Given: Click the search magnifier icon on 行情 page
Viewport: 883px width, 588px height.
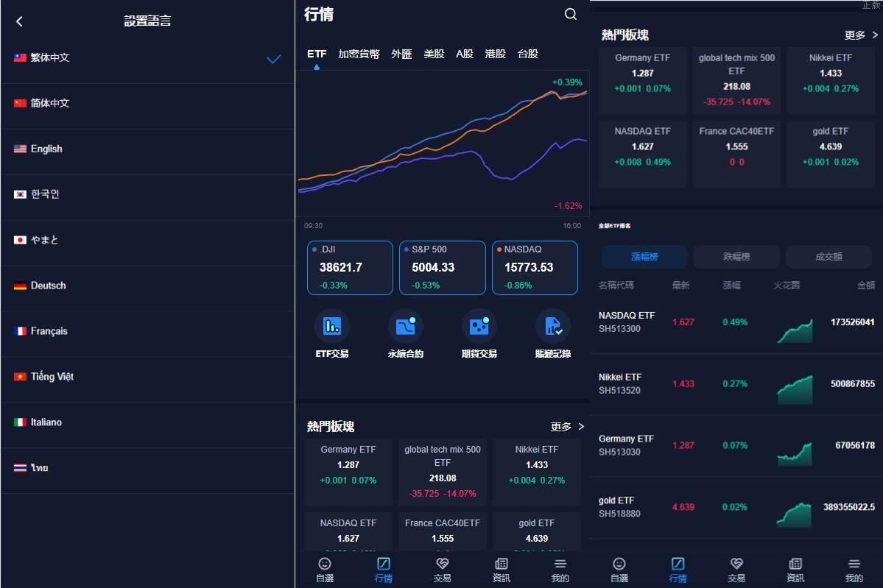Looking at the screenshot, I should pyautogui.click(x=570, y=14).
